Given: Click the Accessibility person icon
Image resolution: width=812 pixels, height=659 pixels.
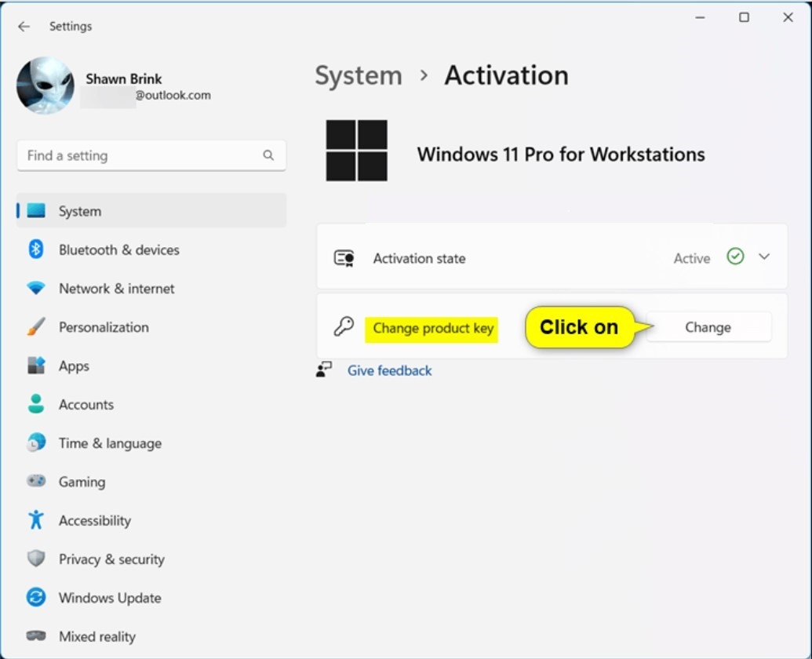Looking at the screenshot, I should [36, 520].
